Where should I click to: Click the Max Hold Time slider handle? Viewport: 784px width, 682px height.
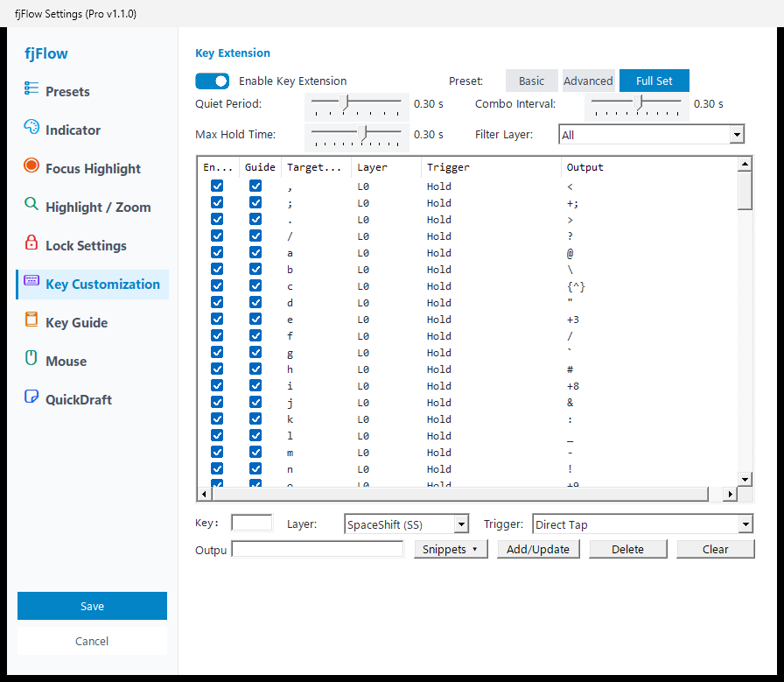coord(363,133)
